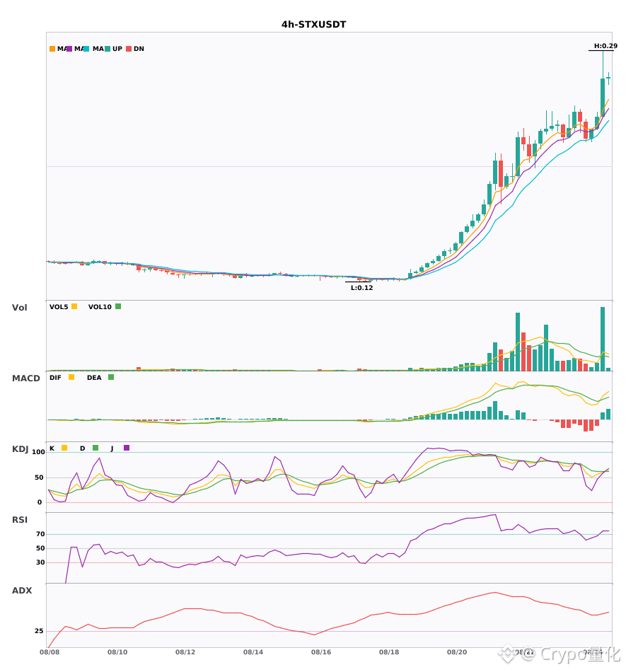
Task: Click the DN legend text
Action: (139, 49)
